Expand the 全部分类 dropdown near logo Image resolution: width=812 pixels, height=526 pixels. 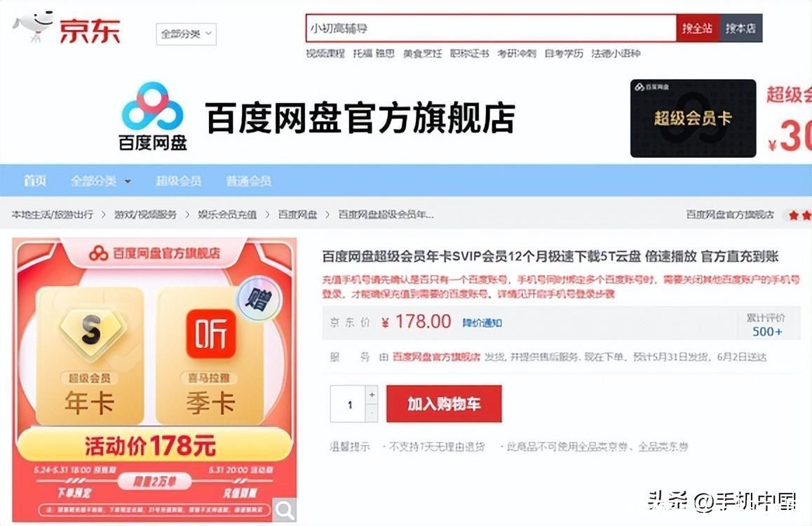pyautogui.click(x=186, y=34)
